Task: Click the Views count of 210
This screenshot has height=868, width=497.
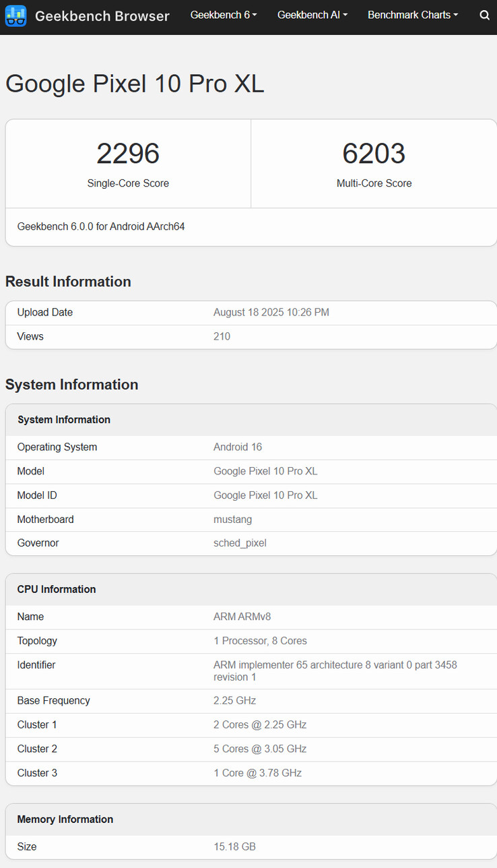Action: [x=222, y=336]
